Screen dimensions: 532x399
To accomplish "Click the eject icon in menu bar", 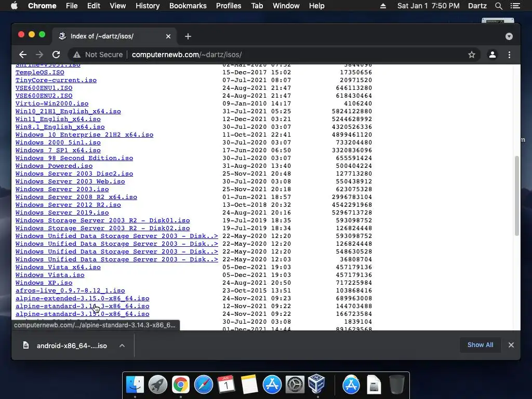I will click(383, 6).
